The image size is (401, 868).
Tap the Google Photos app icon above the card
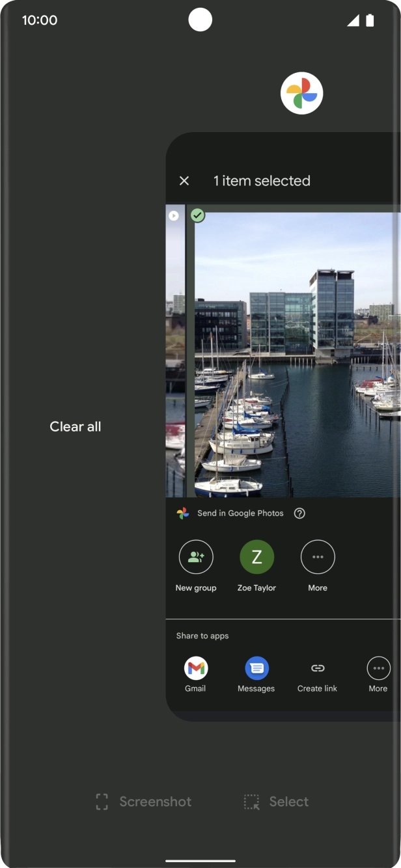point(301,94)
